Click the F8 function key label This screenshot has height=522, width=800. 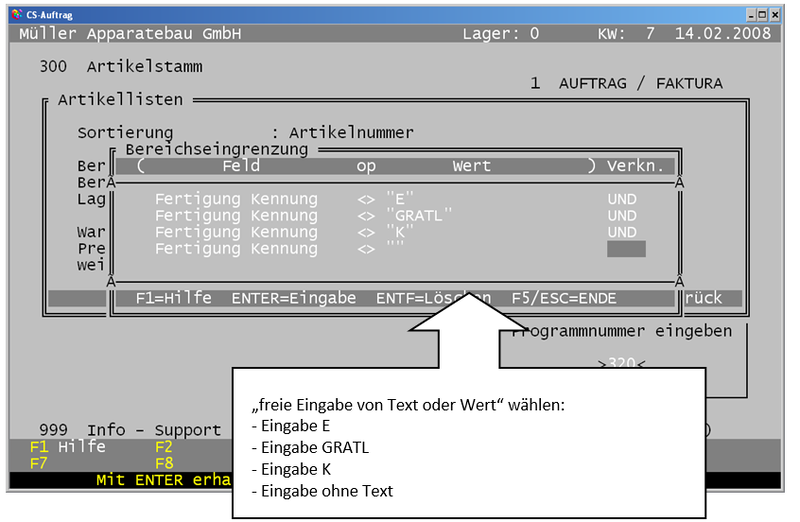click(x=164, y=463)
